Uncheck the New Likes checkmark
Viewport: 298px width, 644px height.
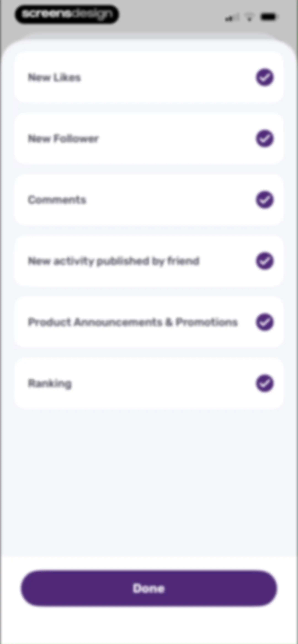265,77
